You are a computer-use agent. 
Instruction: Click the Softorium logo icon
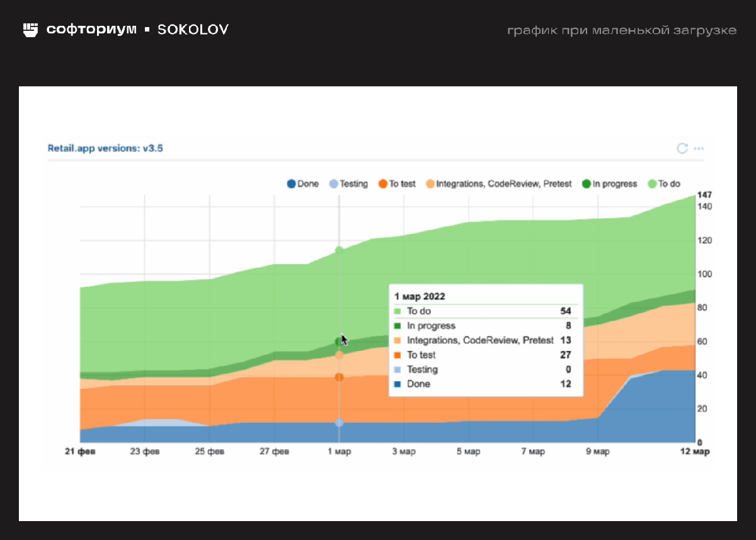pyautogui.click(x=31, y=30)
